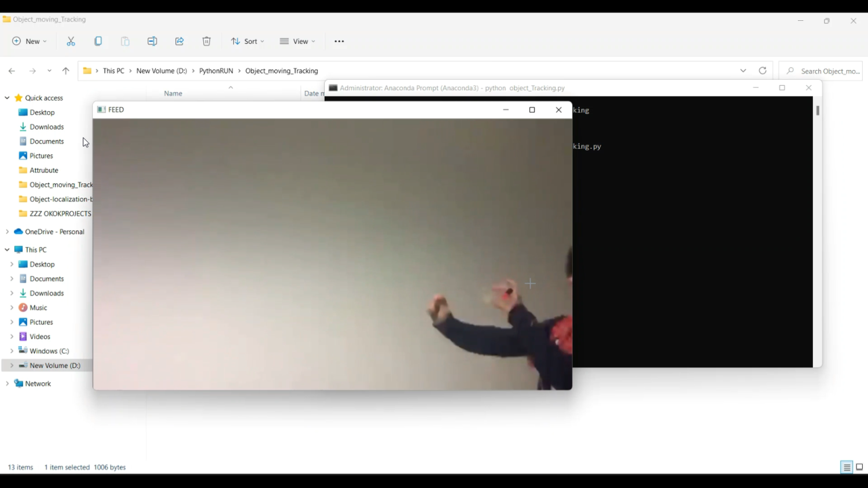Expand the address bar history dropdown
This screenshot has width=868, height=488.
pyautogui.click(x=743, y=71)
